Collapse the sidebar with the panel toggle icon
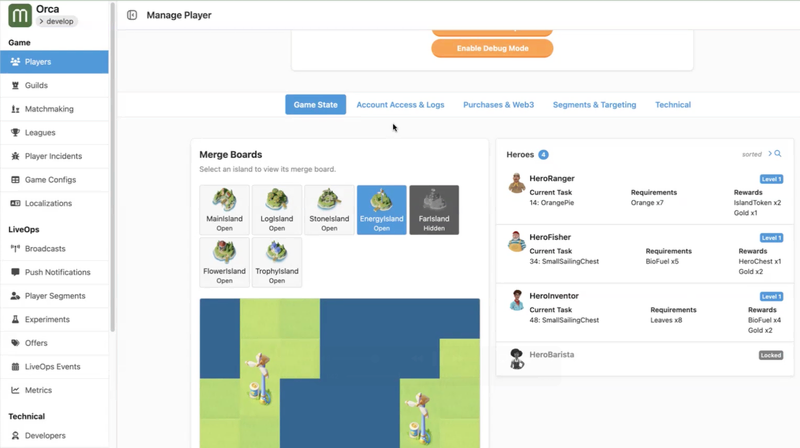Screen dimensions: 800x448 pyautogui.click(x=132, y=15)
